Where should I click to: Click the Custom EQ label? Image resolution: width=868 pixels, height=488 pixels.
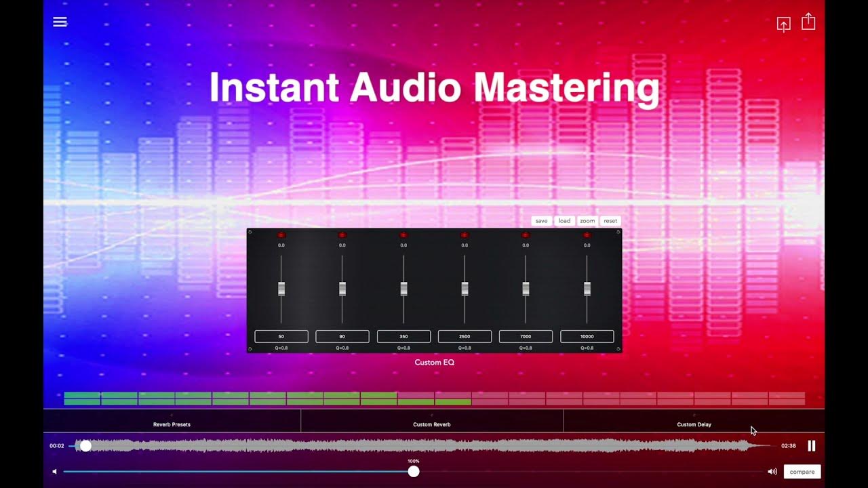435,363
